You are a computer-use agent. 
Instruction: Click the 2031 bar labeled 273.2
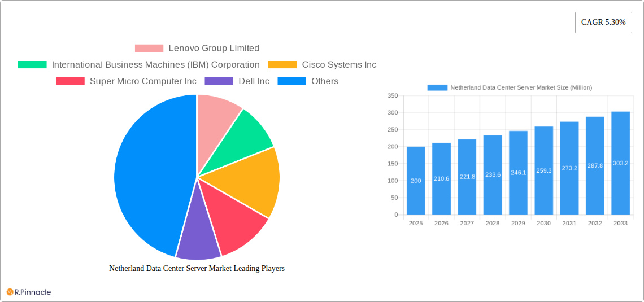coord(569,168)
